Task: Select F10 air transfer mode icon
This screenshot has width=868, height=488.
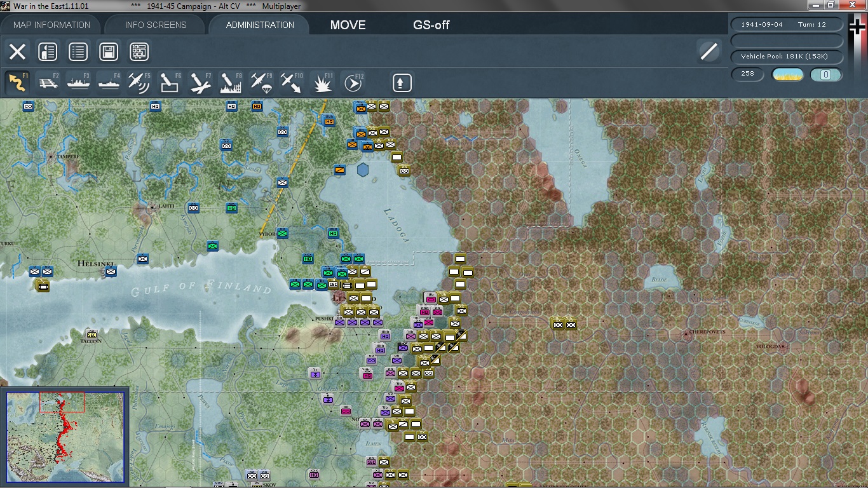Action: click(x=292, y=83)
